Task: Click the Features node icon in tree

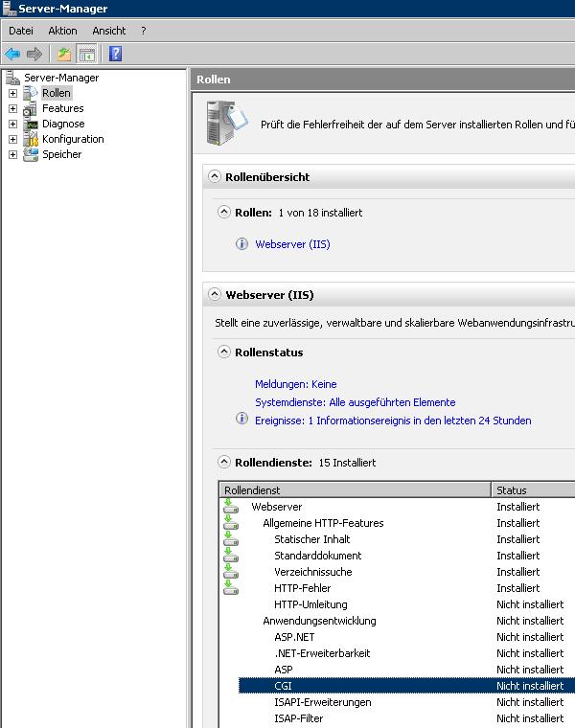Action: [31, 108]
